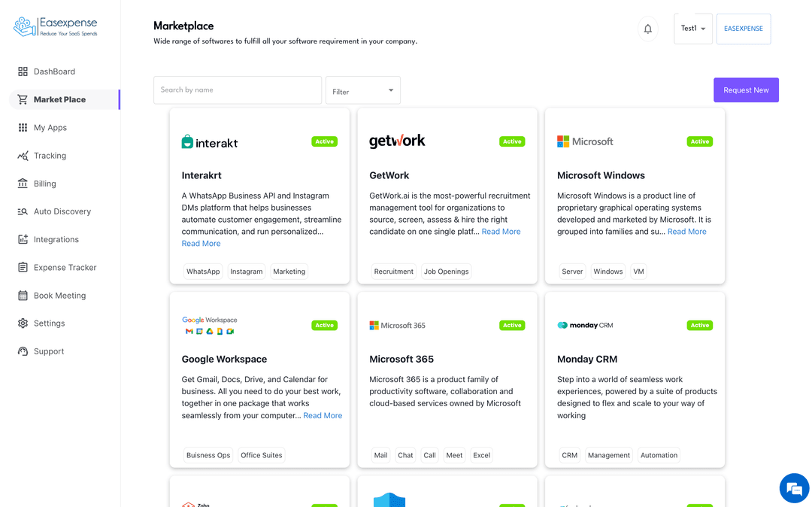This screenshot has width=812, height=507.
Task: Click the Buisness Ops tag
Action: (x=208, y=455)
